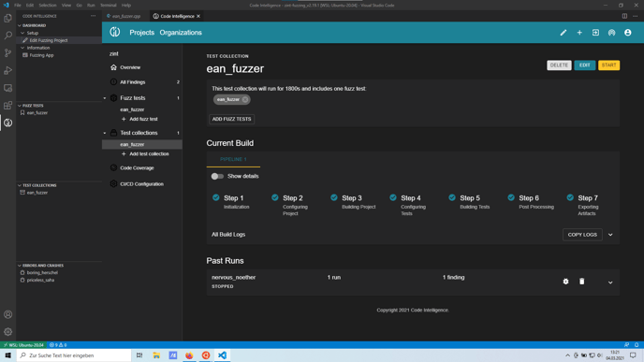
Task: Open the File menu
Action: (x=17, y=6)
